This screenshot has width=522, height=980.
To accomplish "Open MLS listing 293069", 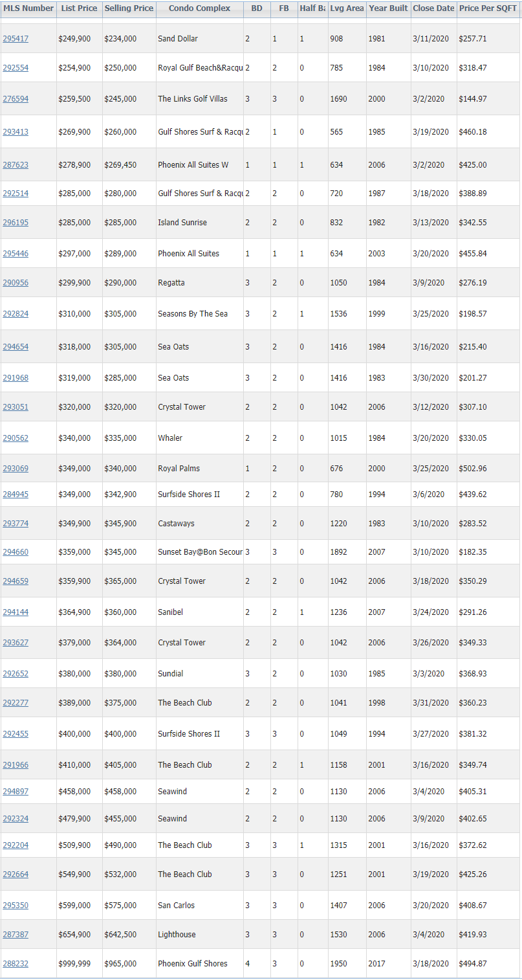I will coord(16,469).
